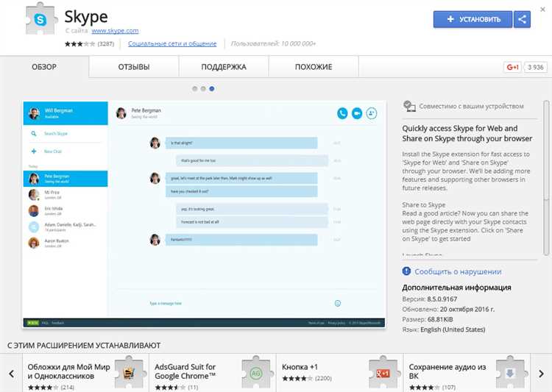Click the share icon button beside Установить
The height and width of the screenshot is (392, 552).
click(522, 20)
